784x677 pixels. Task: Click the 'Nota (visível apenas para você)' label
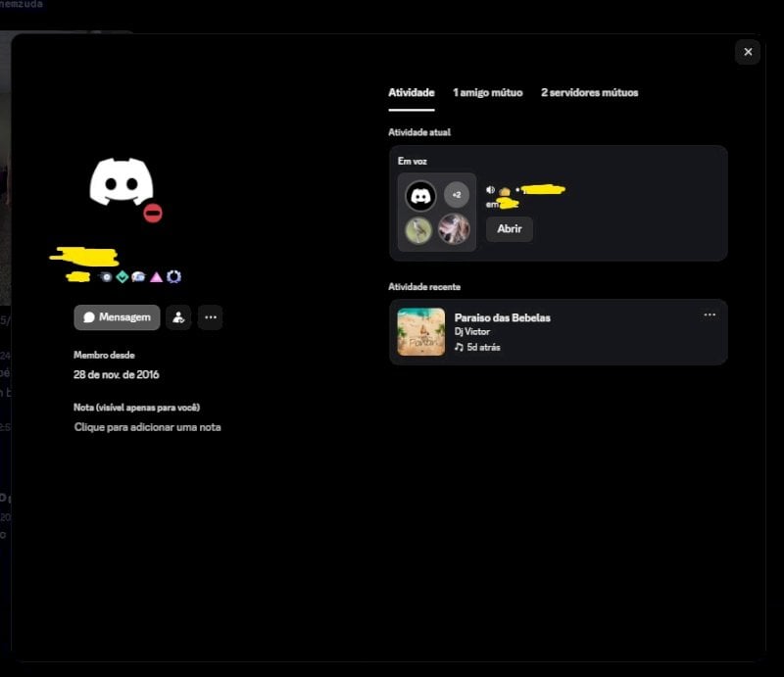pos(136,408)
